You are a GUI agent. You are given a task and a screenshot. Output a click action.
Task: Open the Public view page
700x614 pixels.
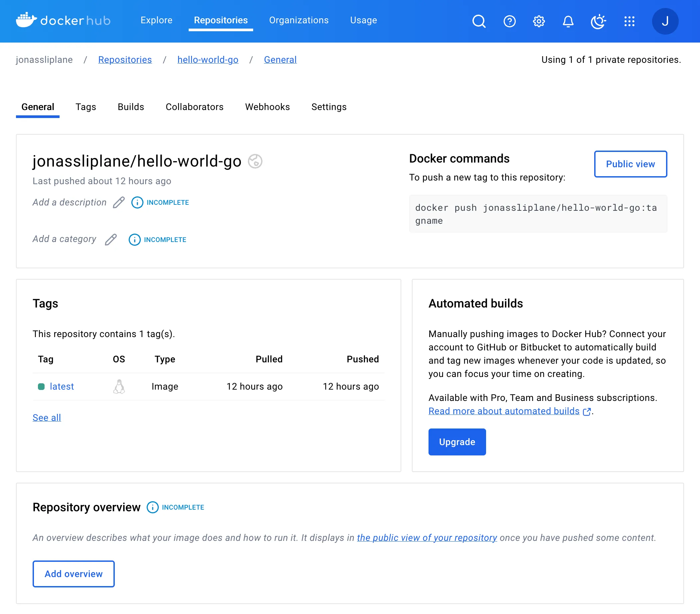(630, 164)
